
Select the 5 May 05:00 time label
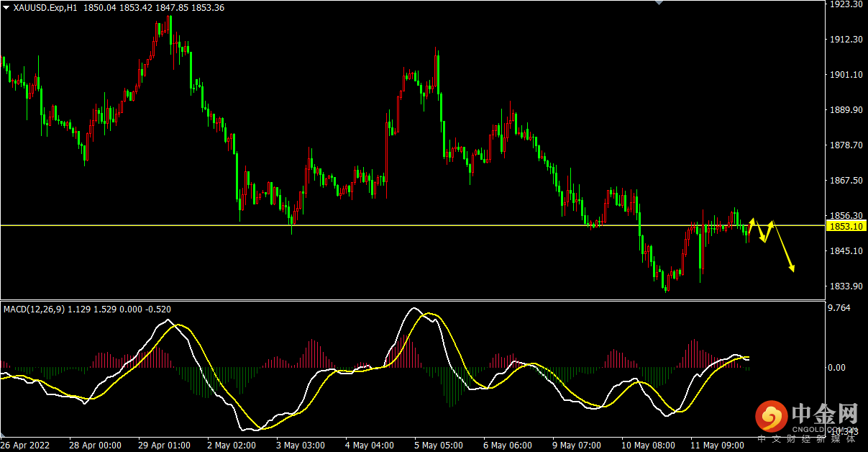438,446
